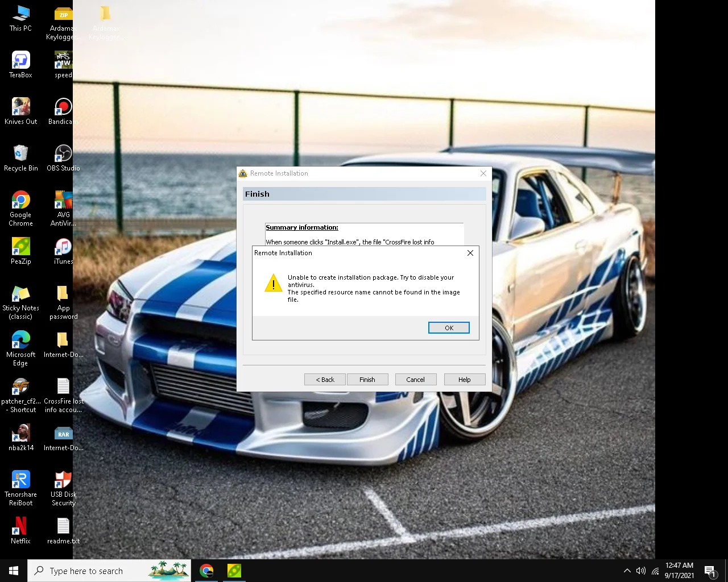This screenshot has width=728, height=582.
Task: Select the Microsoft Edge desktop shortcut
Action: pos(20,348)
